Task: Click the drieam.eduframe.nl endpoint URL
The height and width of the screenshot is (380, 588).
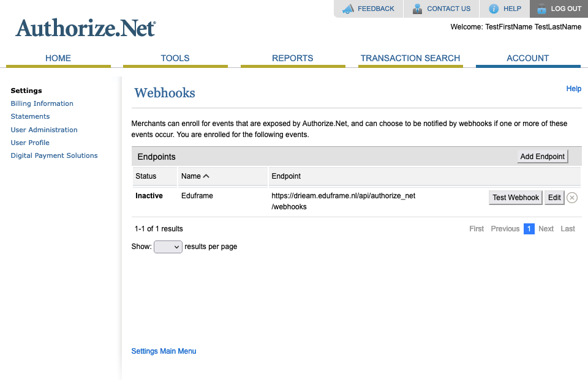Action: 344,201
